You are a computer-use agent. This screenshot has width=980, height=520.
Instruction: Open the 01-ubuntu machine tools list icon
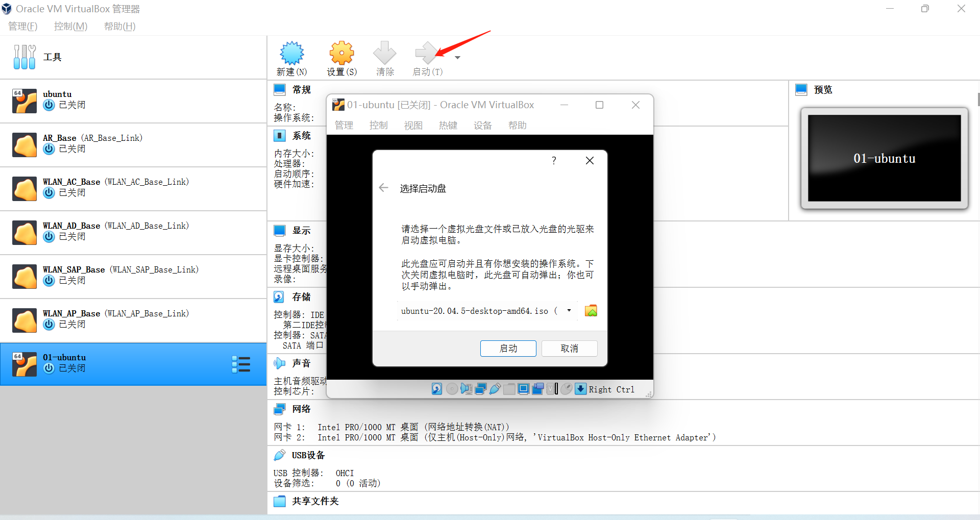coord(241,364)
